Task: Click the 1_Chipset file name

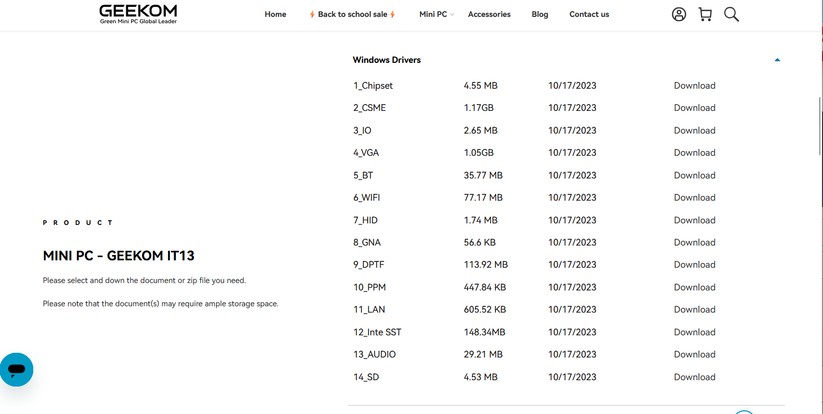Action: click(x=373, y=86)
